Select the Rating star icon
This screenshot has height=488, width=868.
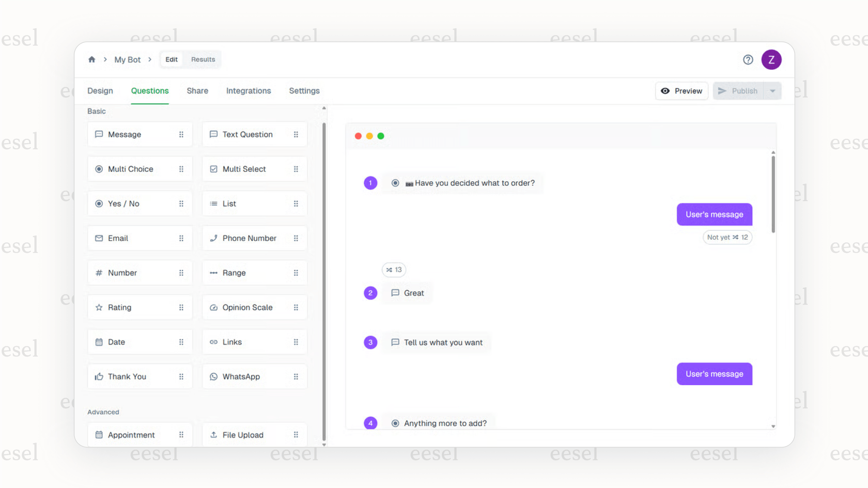[x=99, y=307]
